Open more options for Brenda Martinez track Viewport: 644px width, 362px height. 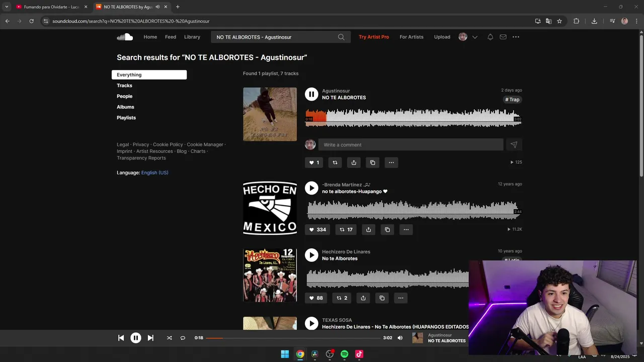406,229
